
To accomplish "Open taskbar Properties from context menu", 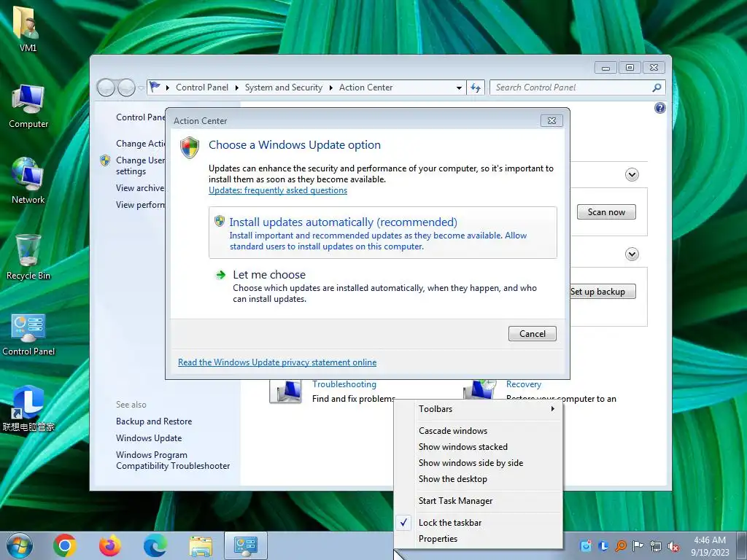I will (479, 539).
